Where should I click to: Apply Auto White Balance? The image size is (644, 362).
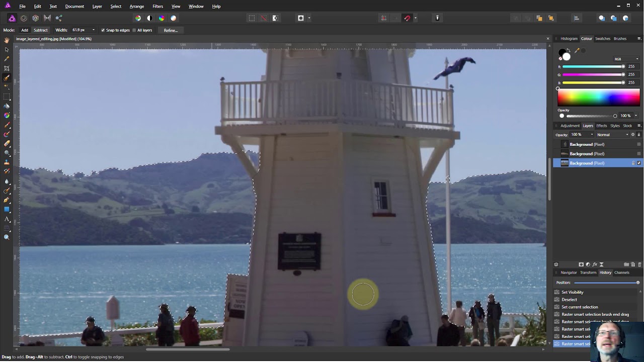tap(173, 18)
